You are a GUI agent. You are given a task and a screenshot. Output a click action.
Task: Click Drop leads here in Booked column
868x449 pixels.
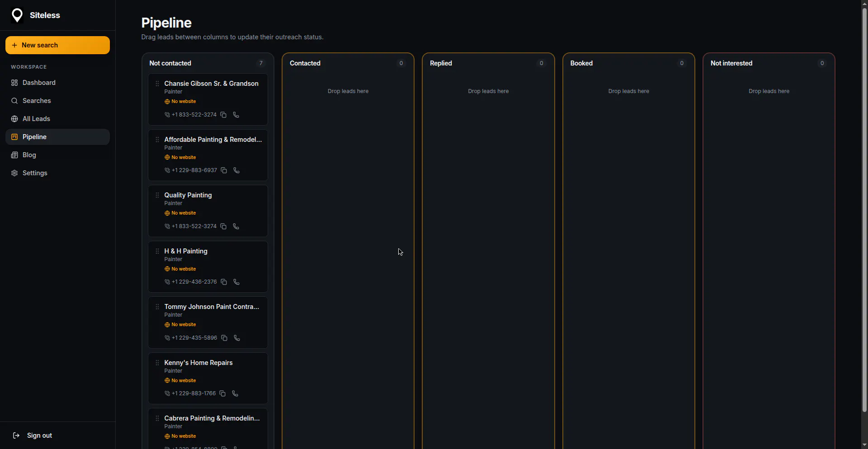(629, 91)
